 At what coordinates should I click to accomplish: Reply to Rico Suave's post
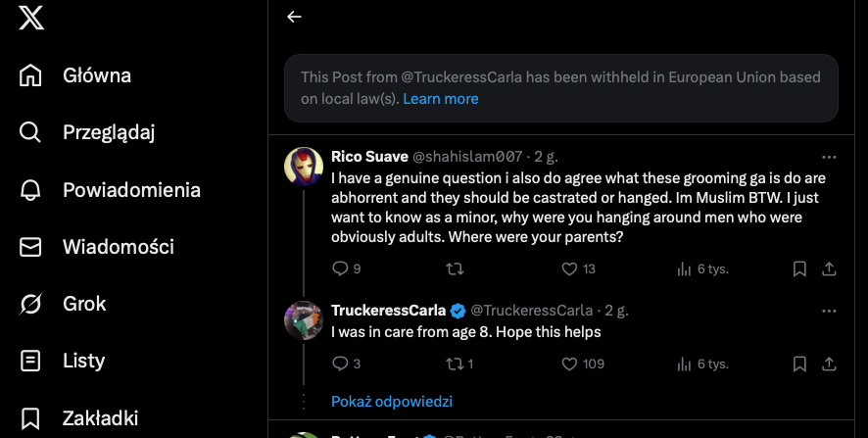[341, 268]
